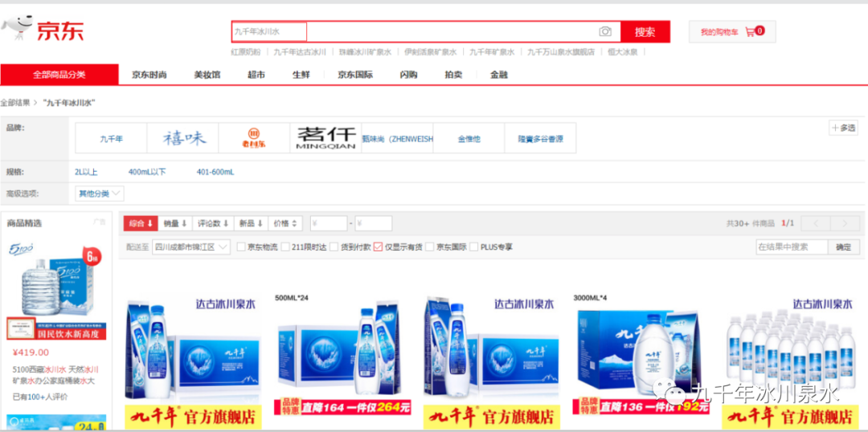Uncheck the 仅显示有货 checkbox
868x432 pixels.
pyautogui.click(x=378, y=247)
